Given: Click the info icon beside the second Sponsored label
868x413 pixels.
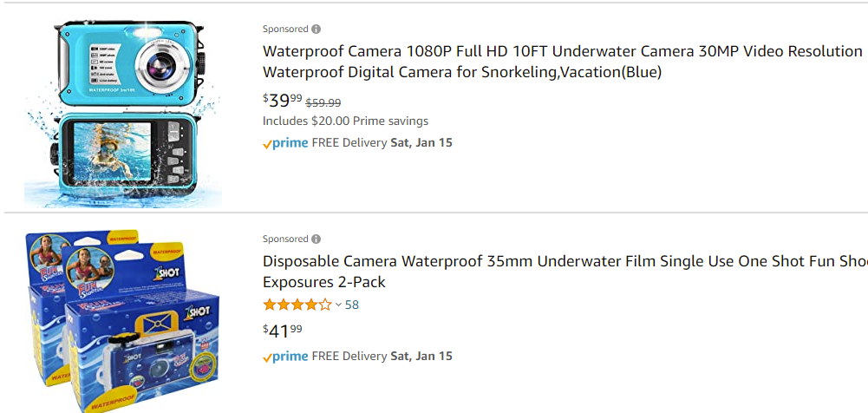Looking at the screenshot, I should [x=316, y=239].
